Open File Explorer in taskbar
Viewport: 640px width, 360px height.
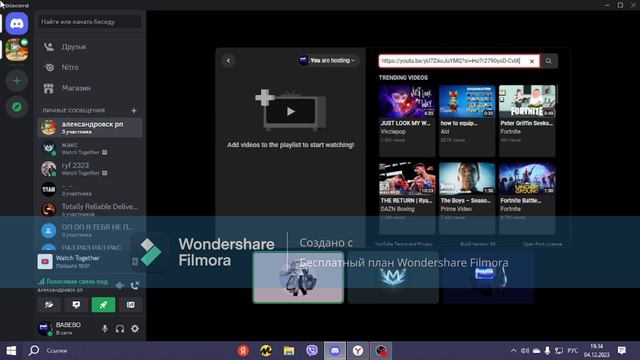click(289, 351)
